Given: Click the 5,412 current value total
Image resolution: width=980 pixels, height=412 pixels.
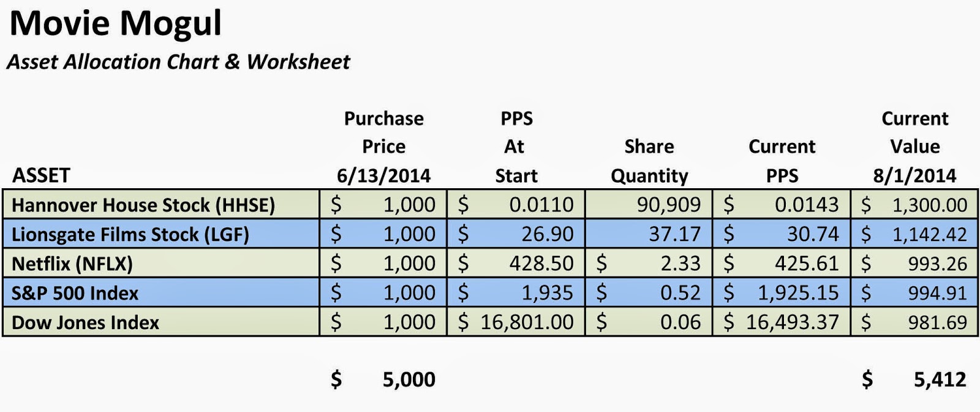Looking at the screenshot, I should [914, 380].
